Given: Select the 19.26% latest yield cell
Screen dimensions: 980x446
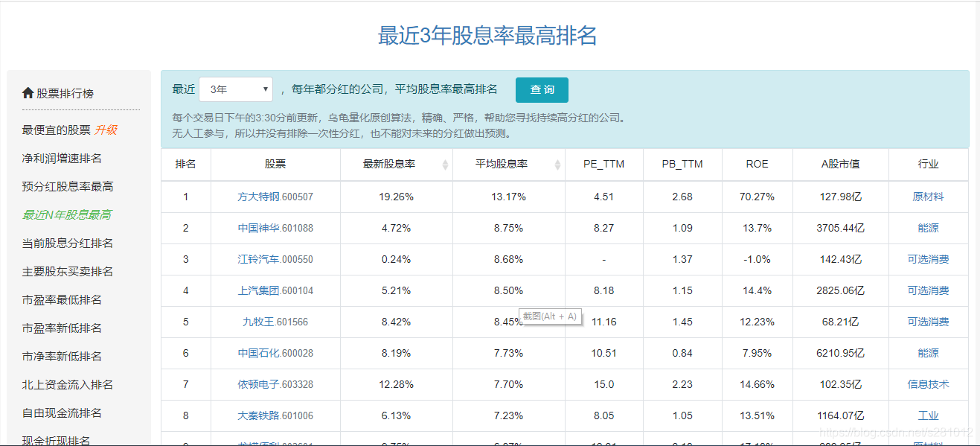Looking at the screenshot, I should click(x=396, y=197).
